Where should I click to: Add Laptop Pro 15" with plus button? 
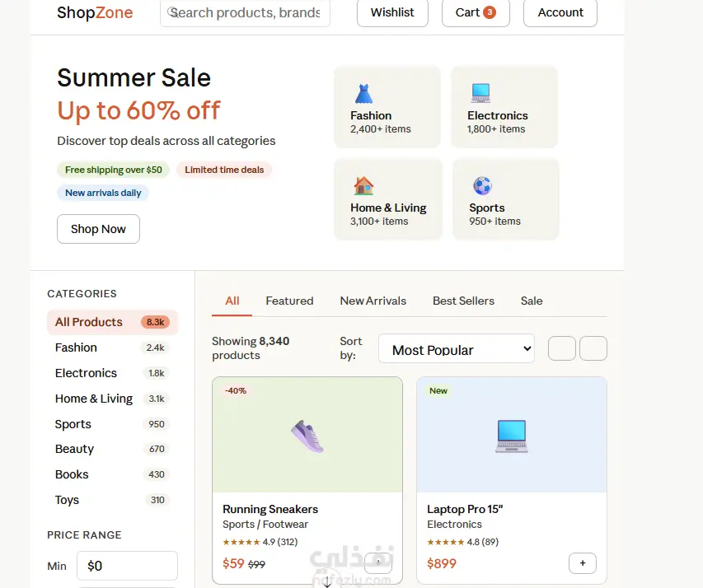tap(583, 563)
